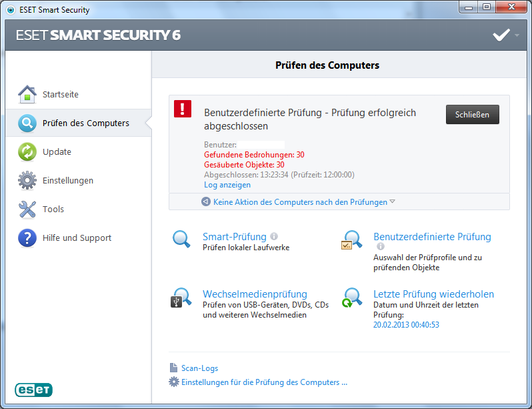Screen dimensions: 532x409
Task: Select Prüfen des Computers in sidebar
Action: pyautogui.click(x=85, y=123)
